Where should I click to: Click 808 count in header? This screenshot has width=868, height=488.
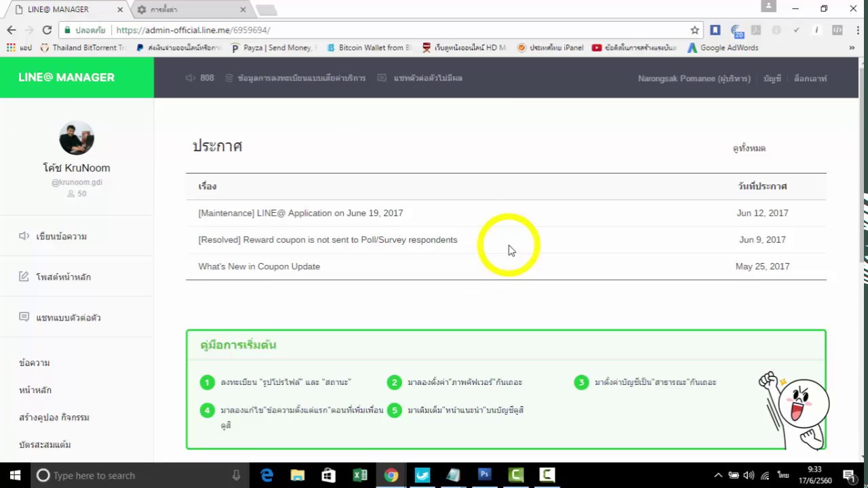(x=208, y=78)
